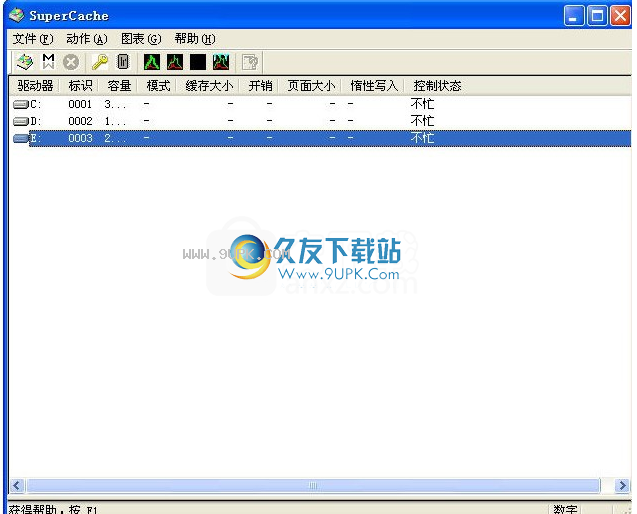Image resolution: width=637 pixels, height=514 pixels.
Task: Maximize the SuperCache window
Action: pos(597,16)
